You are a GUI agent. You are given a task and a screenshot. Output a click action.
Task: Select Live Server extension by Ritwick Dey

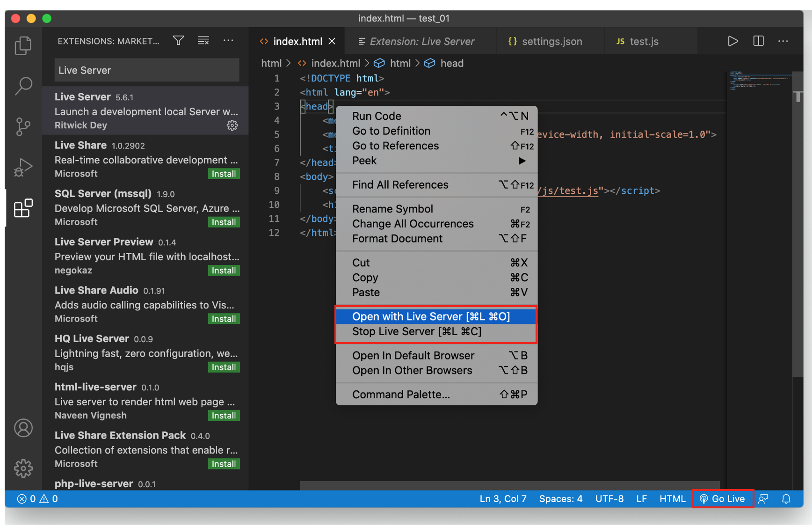coord(145,110)
